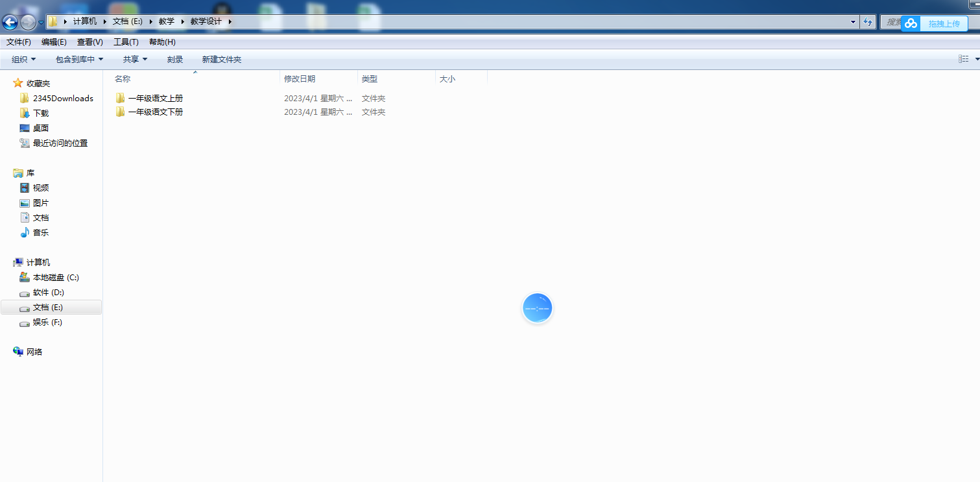Open 网络 in the navigation pane
This screenshot has width=980, height=482.
click(x=34, y=352)
